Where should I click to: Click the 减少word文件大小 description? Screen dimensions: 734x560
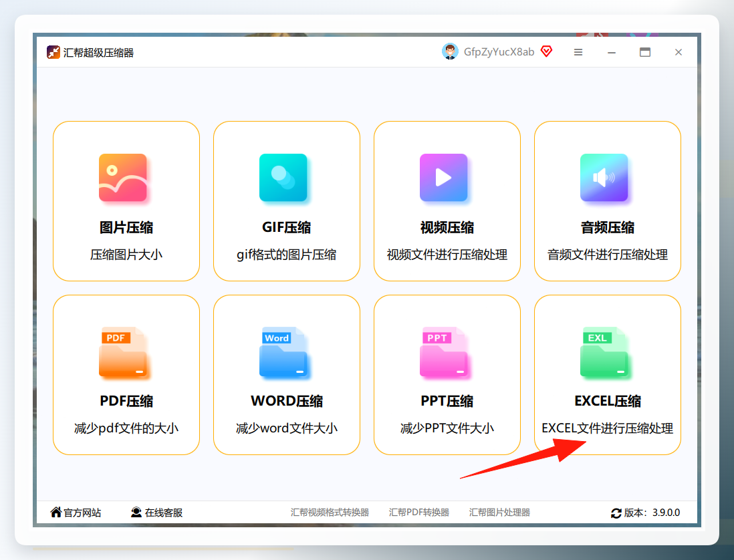[287, 428]
